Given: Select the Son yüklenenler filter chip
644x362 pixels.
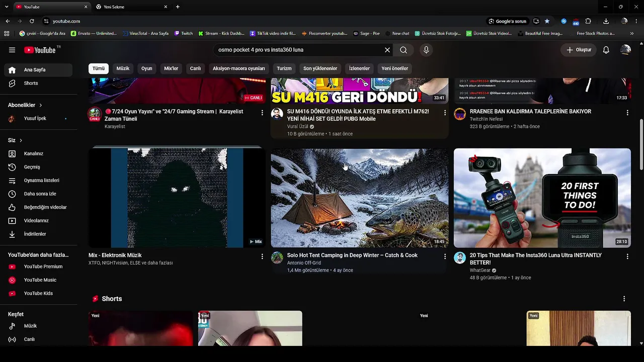Looking at the screenshot, I should pyautogui.click(x=320, y=68).
